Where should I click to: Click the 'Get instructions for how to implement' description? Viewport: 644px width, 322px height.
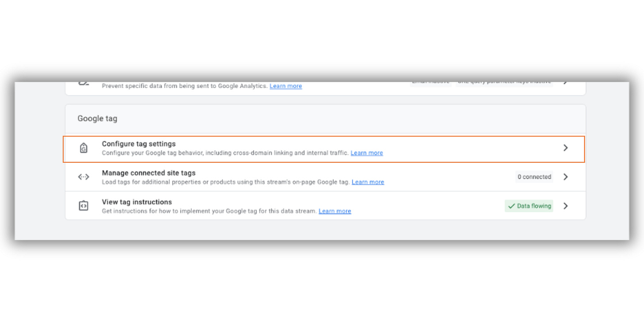[x=210, y=211]
